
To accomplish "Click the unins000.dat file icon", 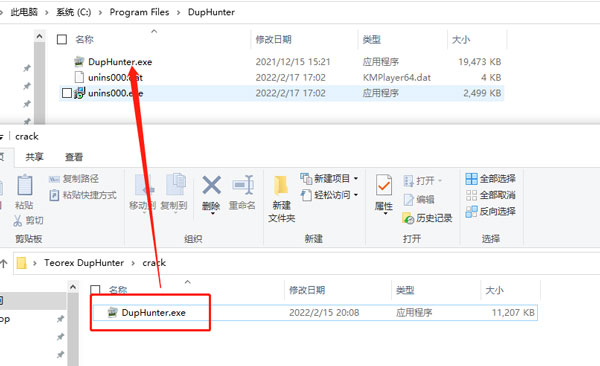I will pyautogui.click(x=79, y=77).
